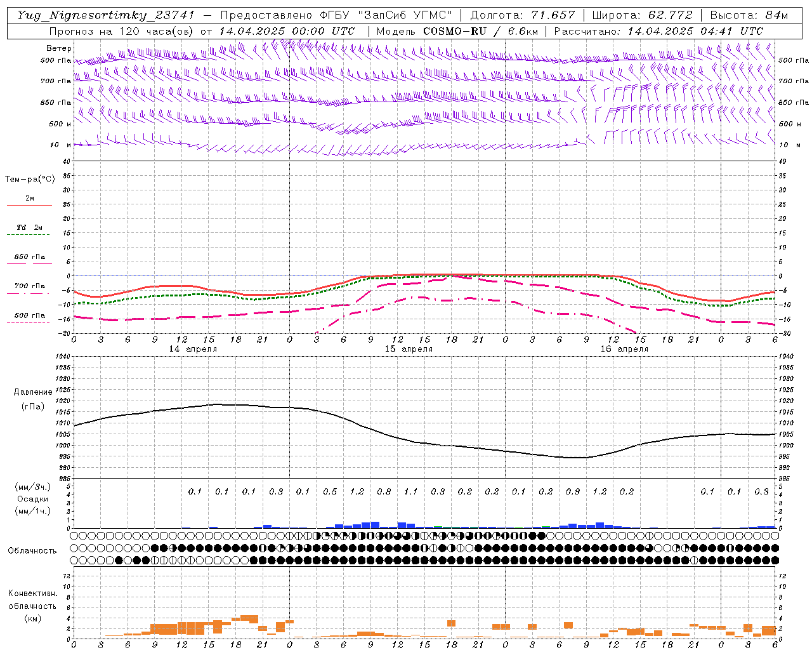Click the (мм/3ч.) precipitation unit label

click(32, 487)
